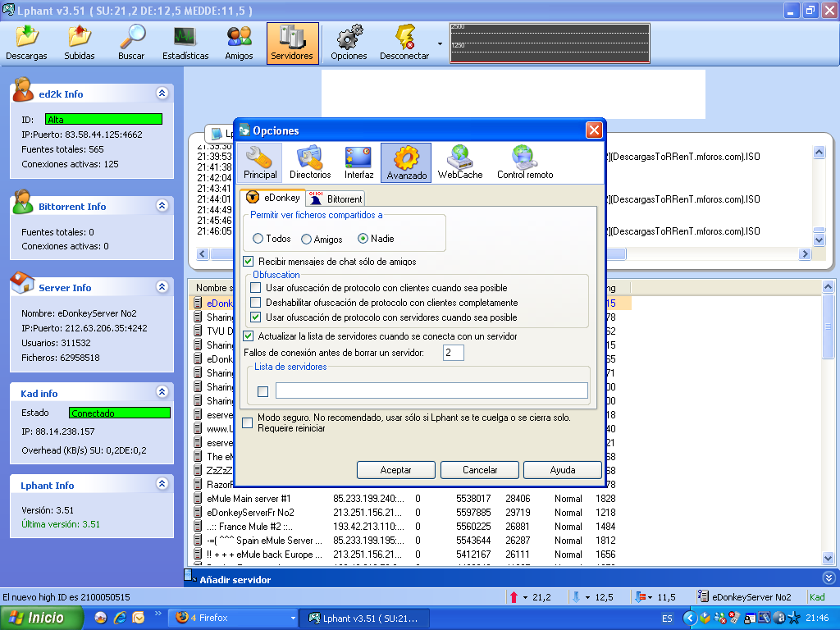
Task: Enable Modo seguro checkbox
Action: tap(248, 422)
